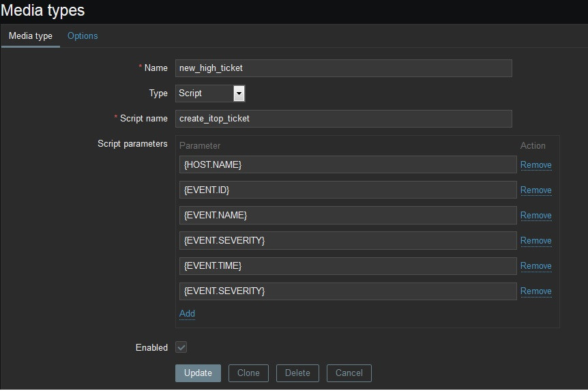Remove the {EVENT.NAME} parameter

click(x=535, y=216)
